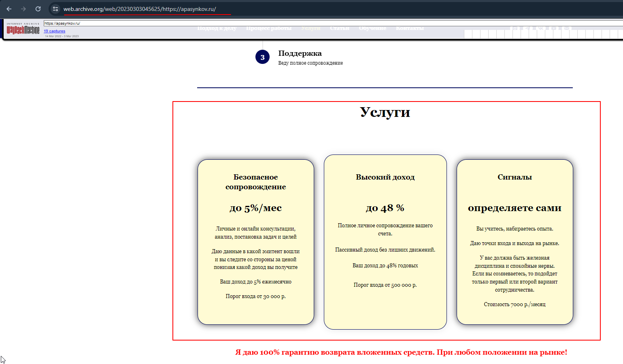Click Вы учитесь, набираетесь опыта text

click(x=515, y=229)
